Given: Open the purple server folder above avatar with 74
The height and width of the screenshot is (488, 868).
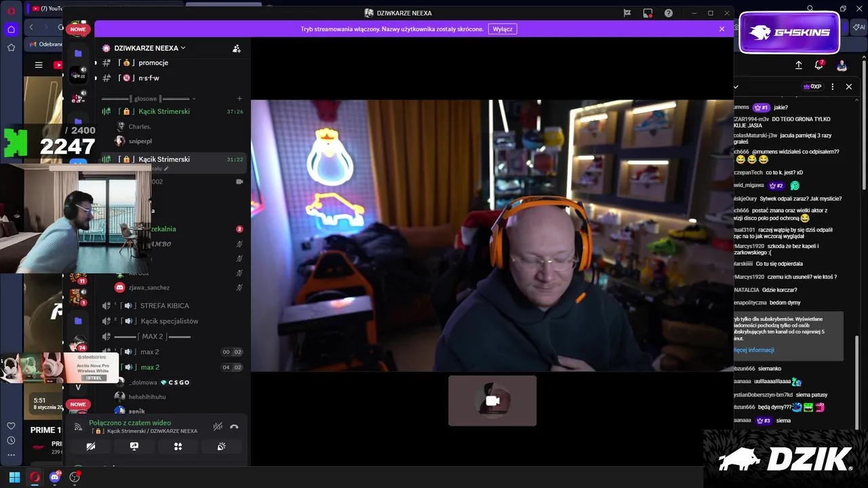Looking at the screenshot, I should 79,321.
